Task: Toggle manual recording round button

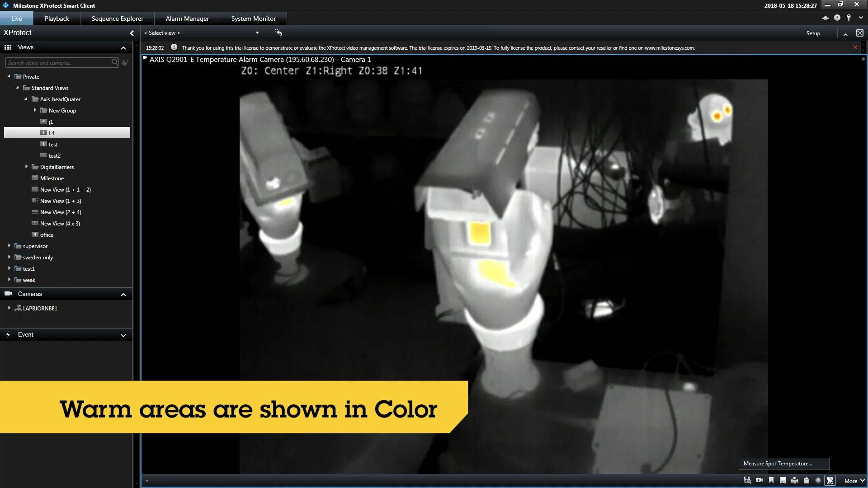Action: 818,480
